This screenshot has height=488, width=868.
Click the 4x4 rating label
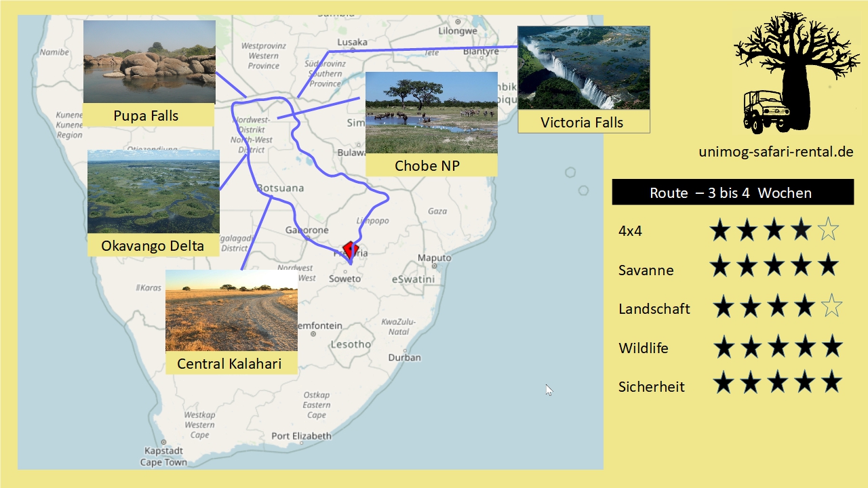pos(630,231)
